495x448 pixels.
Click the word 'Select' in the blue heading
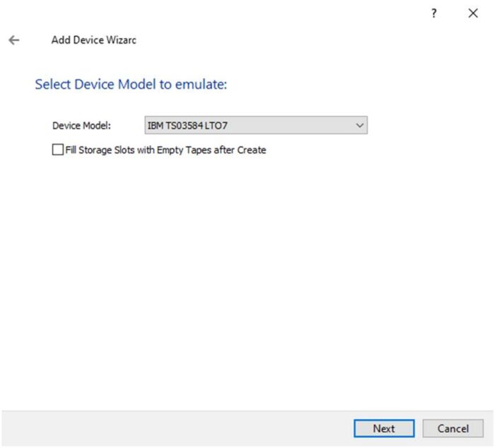[52, 85]
